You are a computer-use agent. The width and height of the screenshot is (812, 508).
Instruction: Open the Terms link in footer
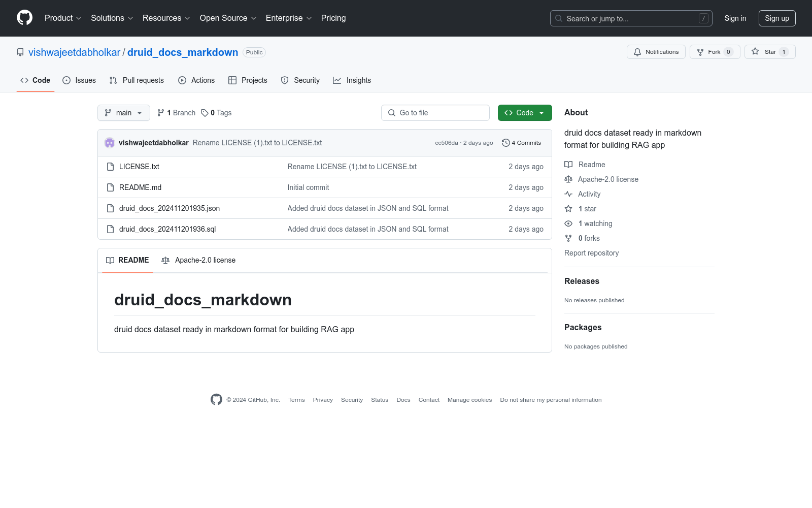[x=296, y=400]
